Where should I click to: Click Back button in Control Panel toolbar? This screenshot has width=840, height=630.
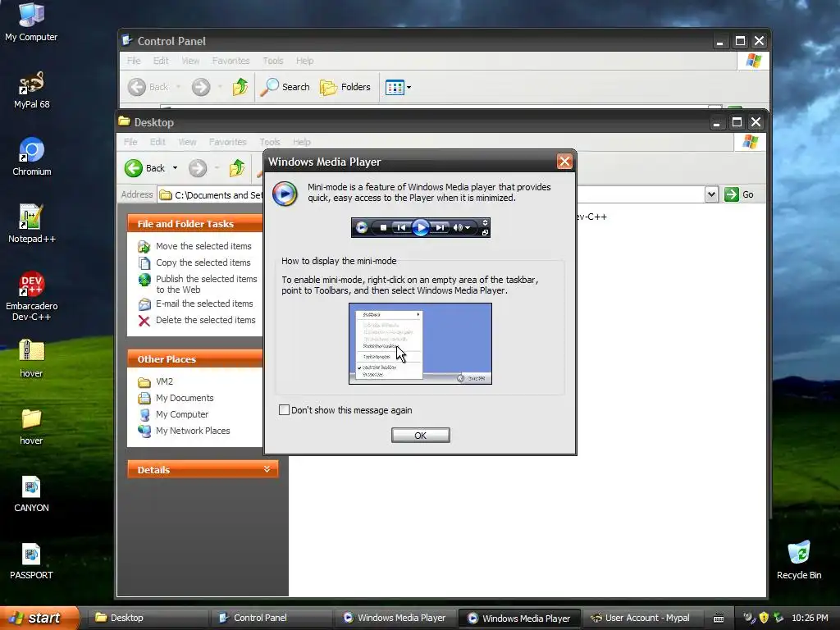pyautogui.click(x=148, y=87)
